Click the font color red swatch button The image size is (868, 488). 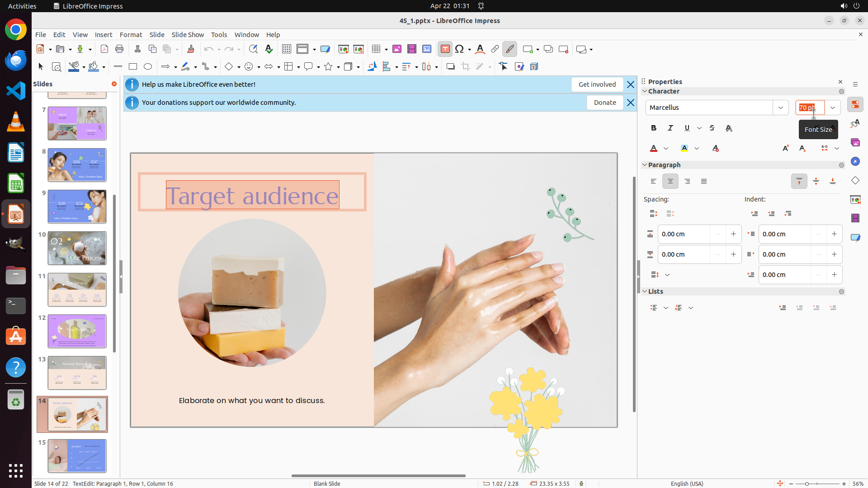[654, 148]
